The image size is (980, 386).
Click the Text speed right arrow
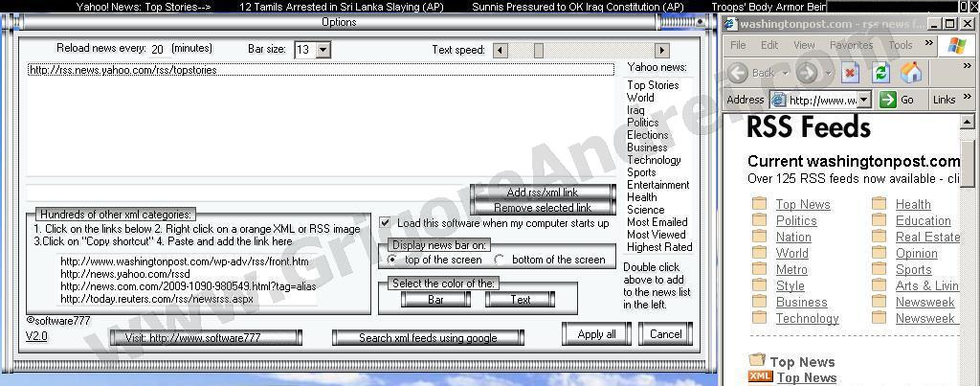662,50
